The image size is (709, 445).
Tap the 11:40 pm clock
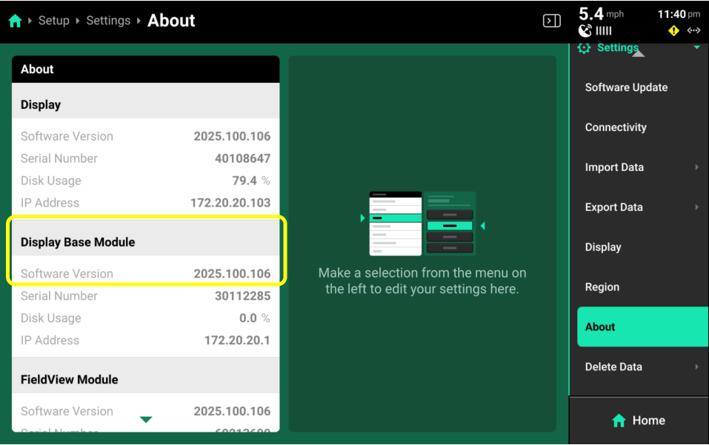(x=679, y=14)
